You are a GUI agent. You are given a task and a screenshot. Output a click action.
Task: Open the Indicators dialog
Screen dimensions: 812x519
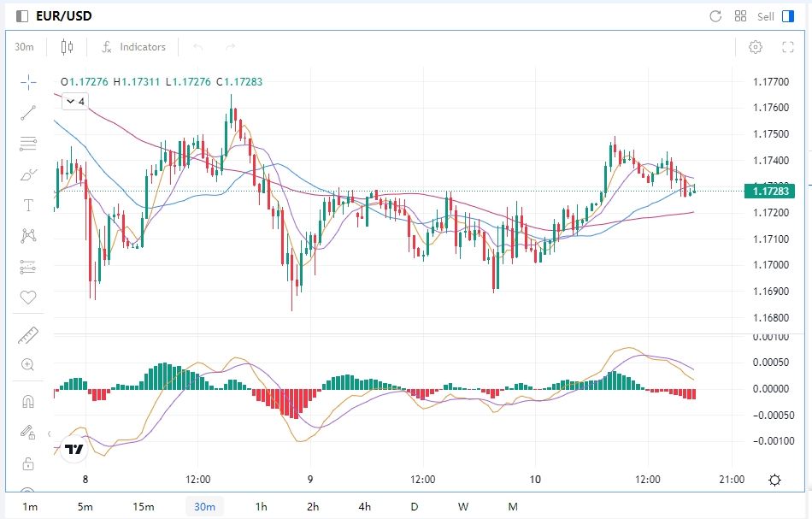point(133,47)
